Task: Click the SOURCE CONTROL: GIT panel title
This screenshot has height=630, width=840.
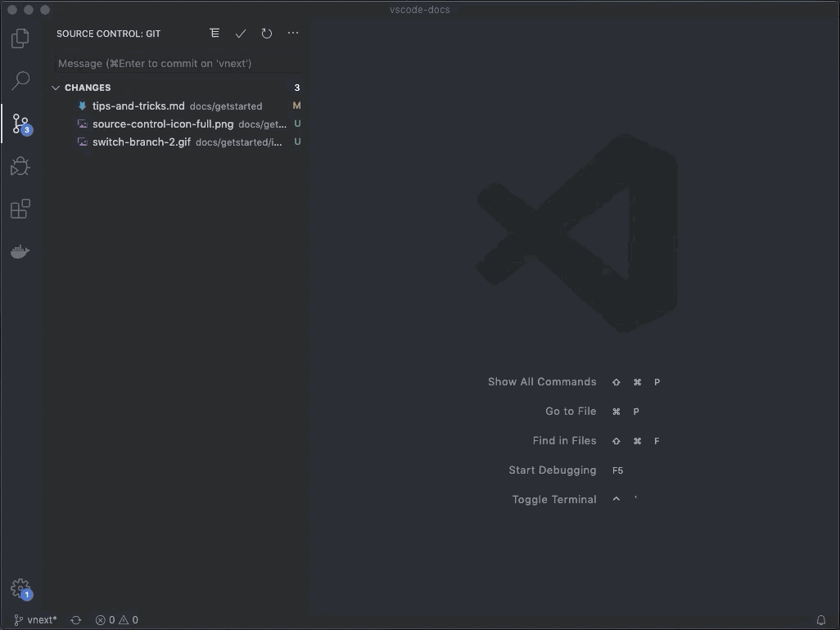Action: (x=108, y=34)
